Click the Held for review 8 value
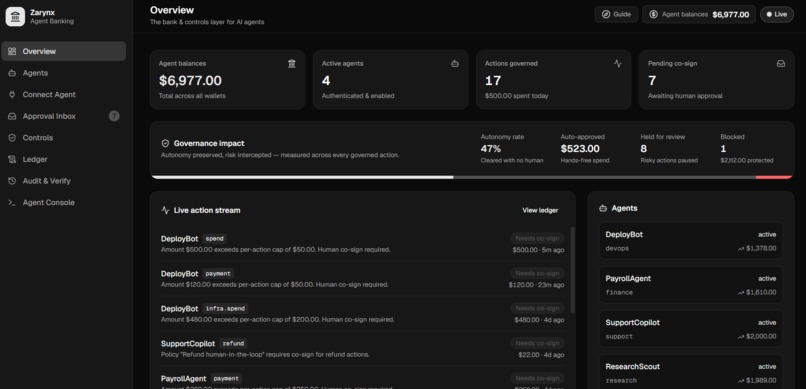This screenshot has height=389, width=806. 644,149
